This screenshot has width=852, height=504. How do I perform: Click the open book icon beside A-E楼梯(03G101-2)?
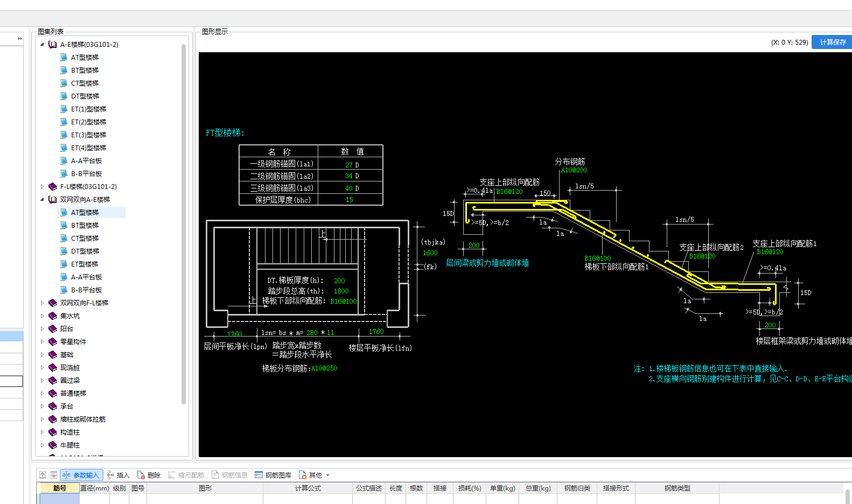(53, 45)
